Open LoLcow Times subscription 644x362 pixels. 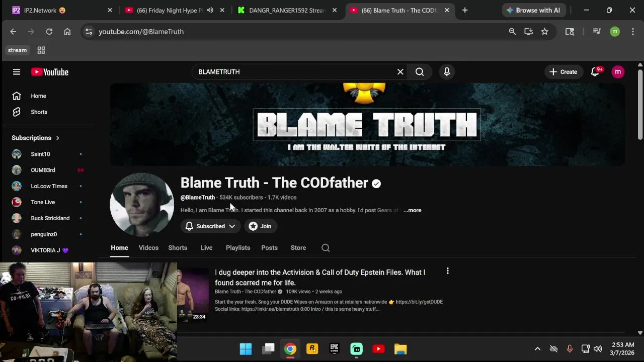[x=48, y=186]
